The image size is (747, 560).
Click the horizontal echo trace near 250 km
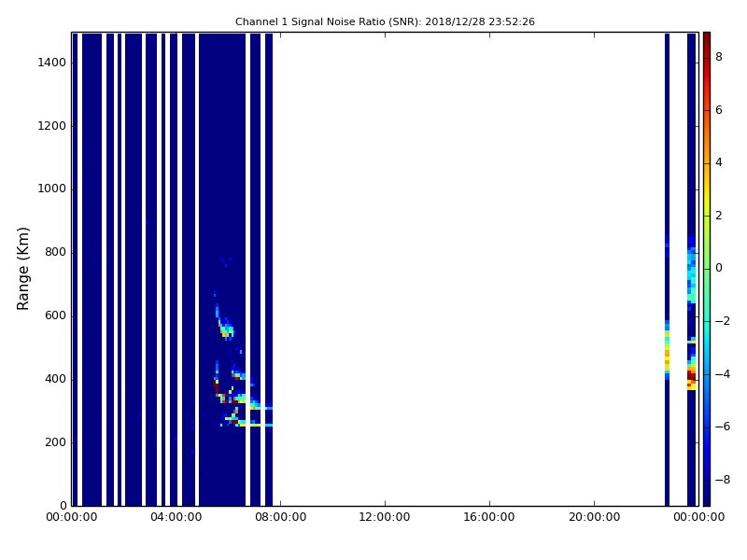pyautogui.click(x=255, y=425)
